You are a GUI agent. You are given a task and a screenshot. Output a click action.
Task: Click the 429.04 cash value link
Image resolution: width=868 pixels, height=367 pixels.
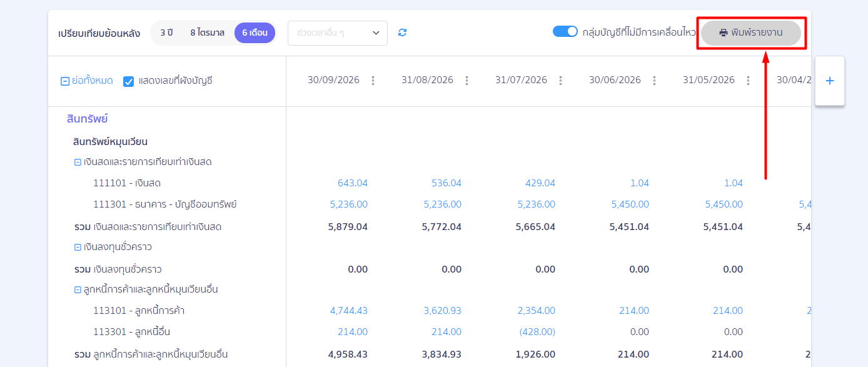tap(540, 183)
